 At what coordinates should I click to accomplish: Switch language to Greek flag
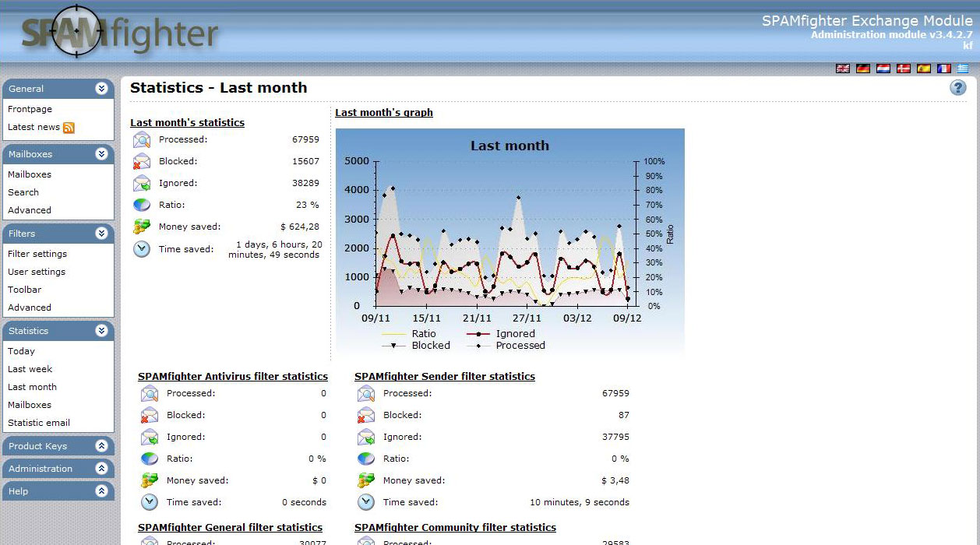[964, 69]
